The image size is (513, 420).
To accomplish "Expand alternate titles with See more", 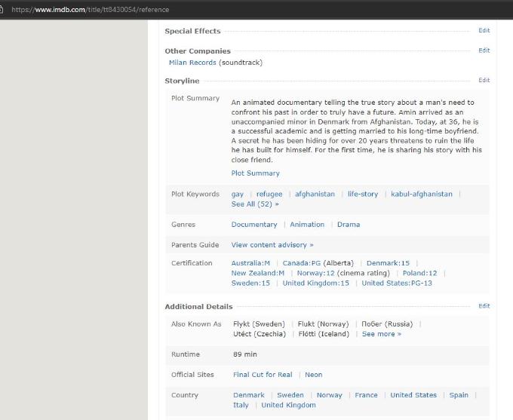I will (x=382, y=334).
